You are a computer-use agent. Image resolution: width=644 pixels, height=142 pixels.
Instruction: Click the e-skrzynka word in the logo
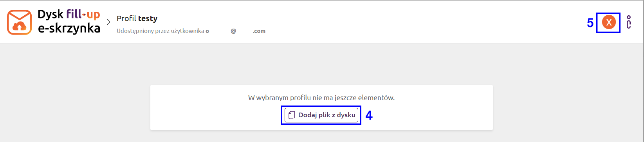pyautogui.click(x=69, y=28)
